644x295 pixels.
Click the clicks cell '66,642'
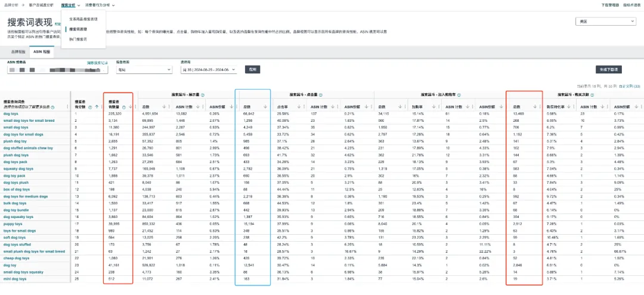249,113
